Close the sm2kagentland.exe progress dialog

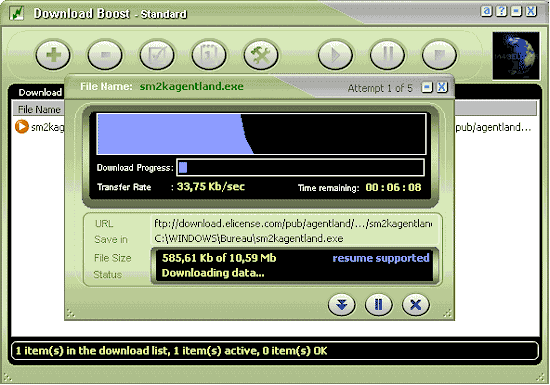click(442, 87)
